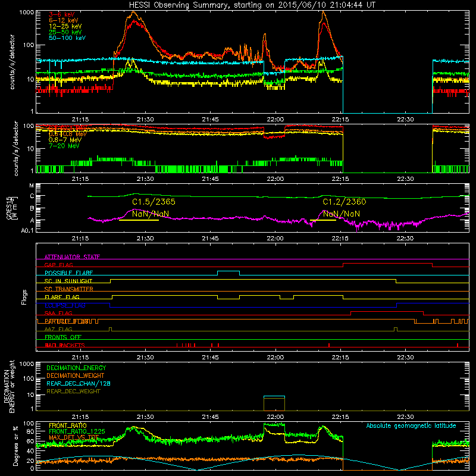Click the Absolute geomagnetic latitude label
Screen dimensions: 476x476
[x=411, y=426]
